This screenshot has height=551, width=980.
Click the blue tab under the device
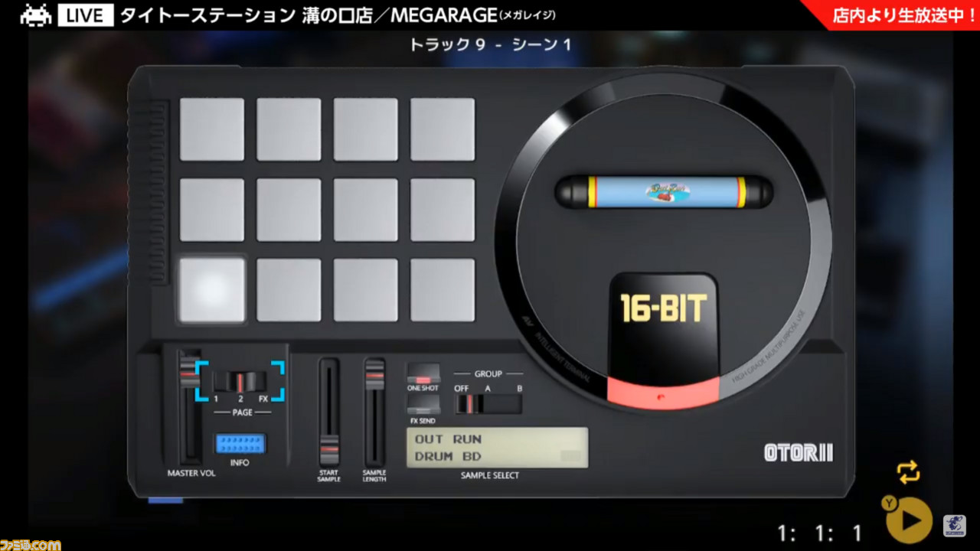pos(165,500)
